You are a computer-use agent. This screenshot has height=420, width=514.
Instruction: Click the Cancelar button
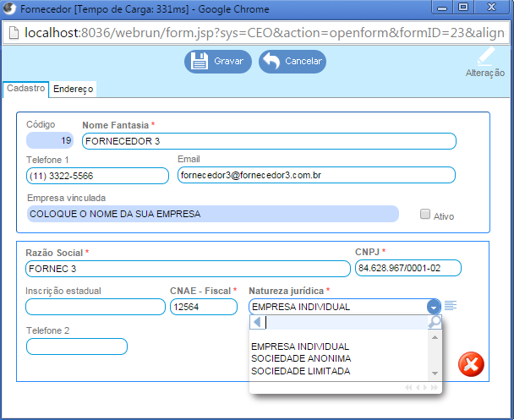(x=292, y=61)
